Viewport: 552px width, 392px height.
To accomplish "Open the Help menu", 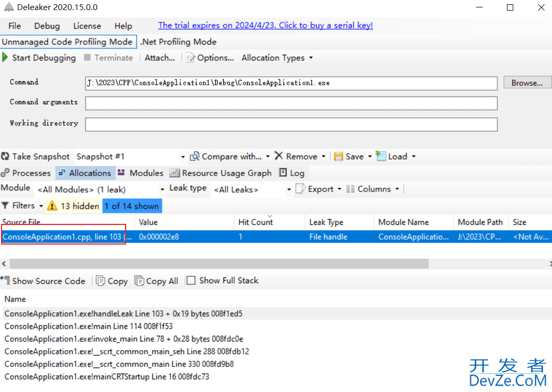I will 123,25.
